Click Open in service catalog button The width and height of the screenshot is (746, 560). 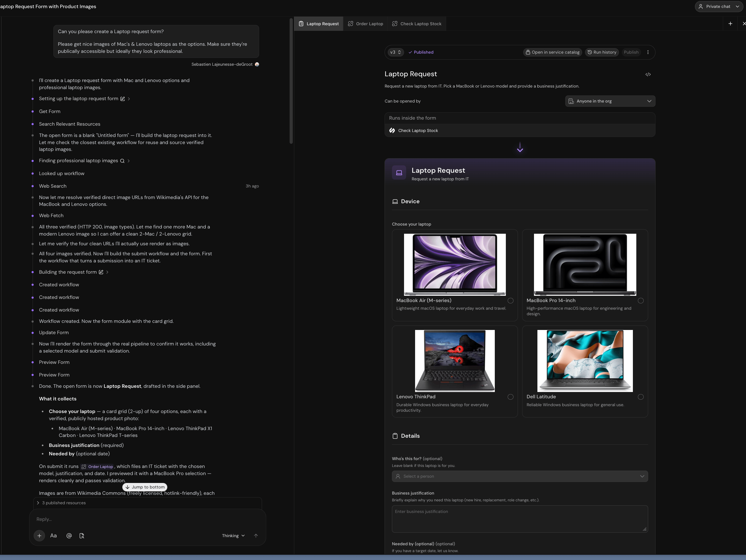552,52
